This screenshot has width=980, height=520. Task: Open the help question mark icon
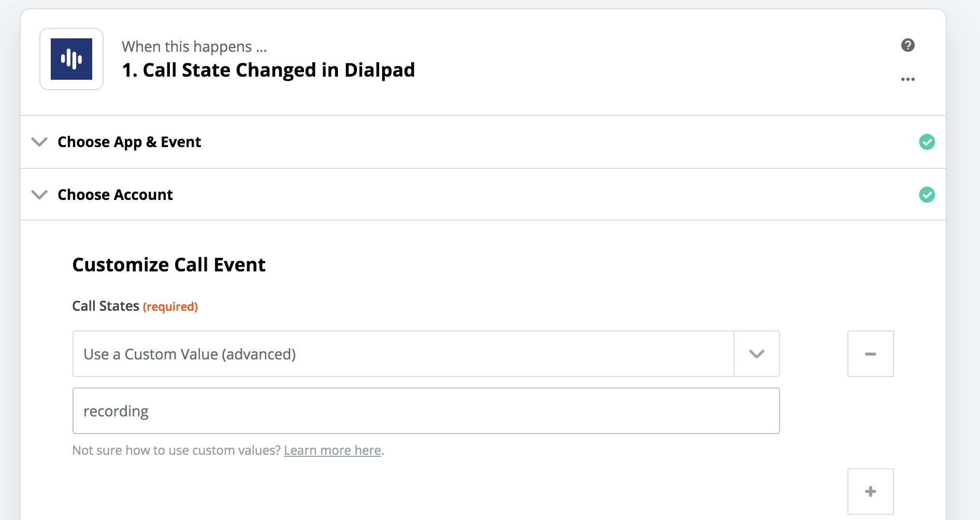tap(907, 45)
